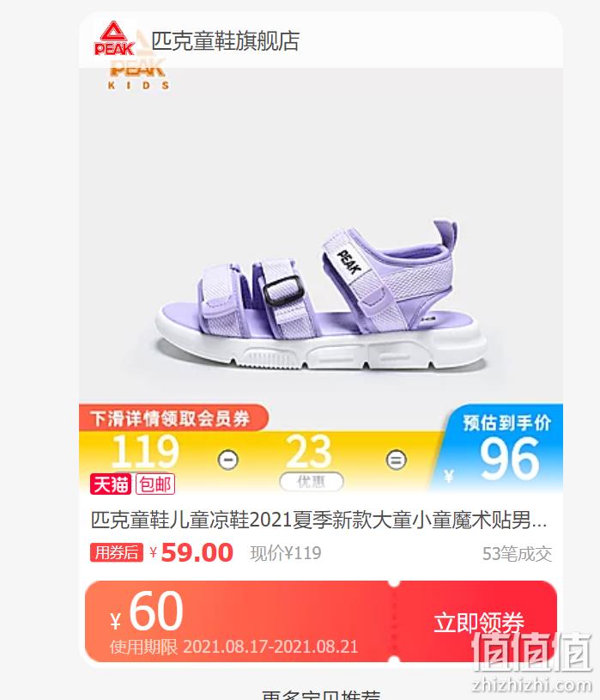Tap the 立即领券 claim coupon button
This screenshot has width=600, height=700.
(x=479, y=623)
